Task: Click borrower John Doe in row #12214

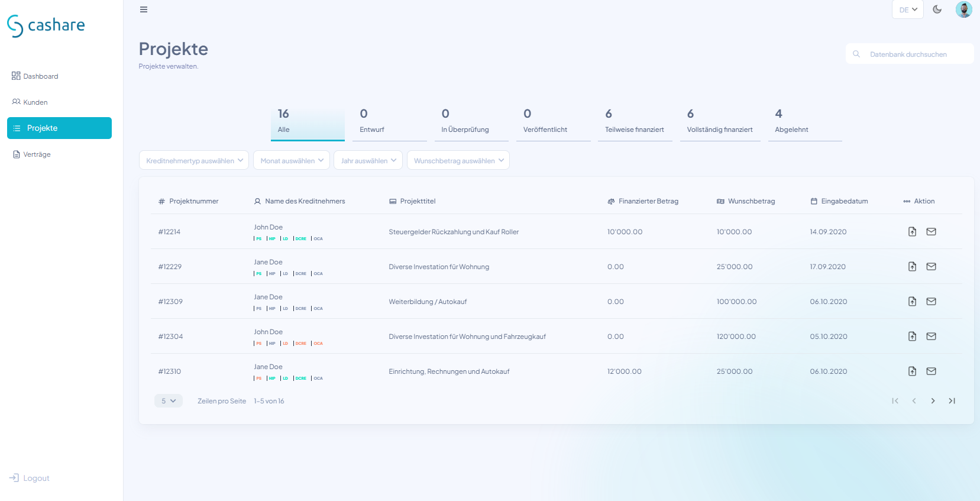Action: 269,227
